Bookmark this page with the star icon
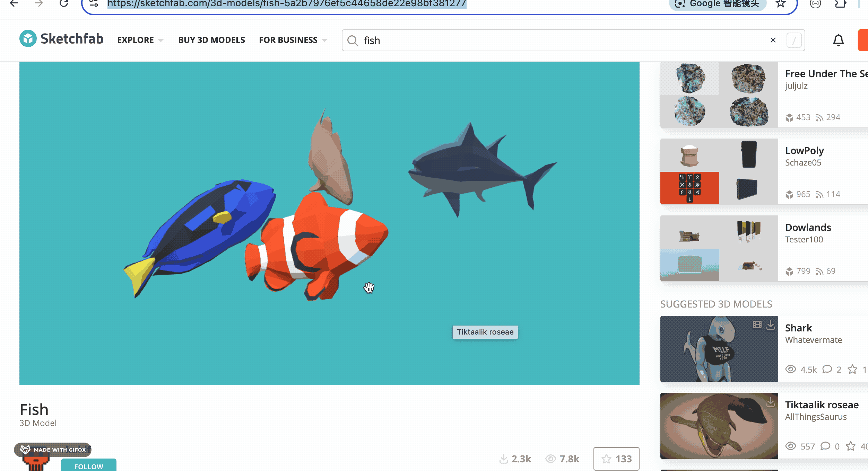Image resolution: width=868 pixels, height=471 pixels. click(x=781, y=3)
